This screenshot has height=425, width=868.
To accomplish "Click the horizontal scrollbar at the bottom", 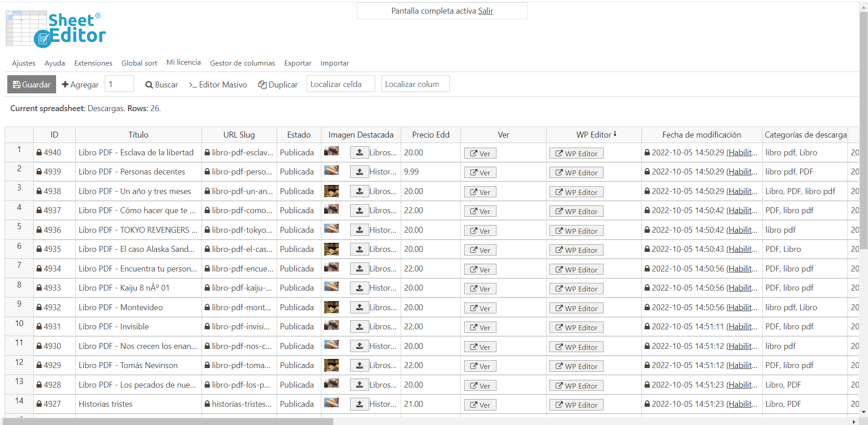I will coord(169,422).
